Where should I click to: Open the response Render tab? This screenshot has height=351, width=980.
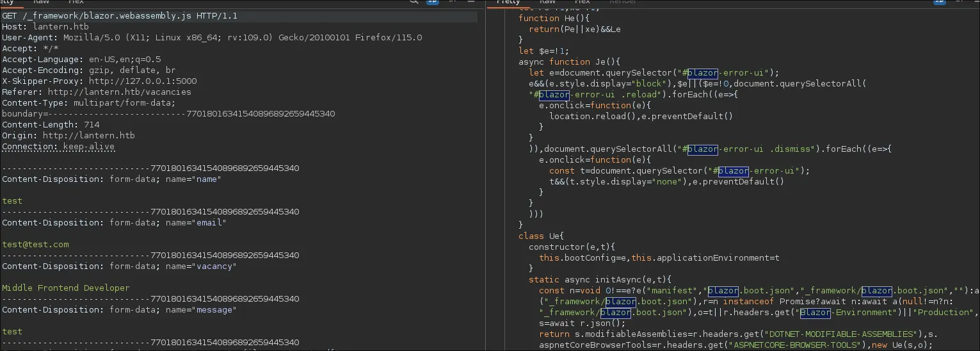pyautogui.click(x=622, y=2)
